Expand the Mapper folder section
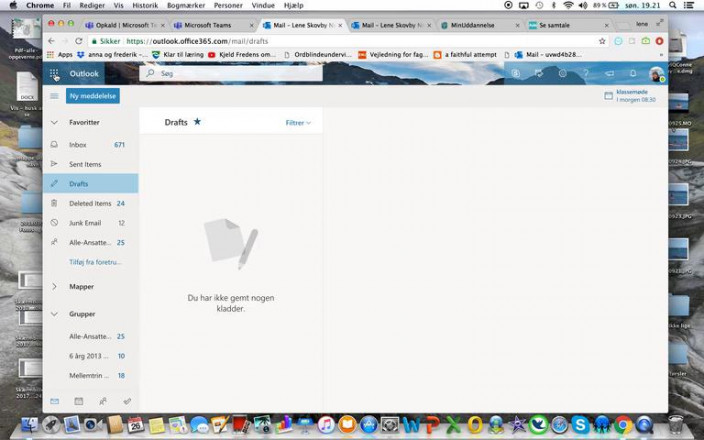704x440 pixels. [54, 286]
